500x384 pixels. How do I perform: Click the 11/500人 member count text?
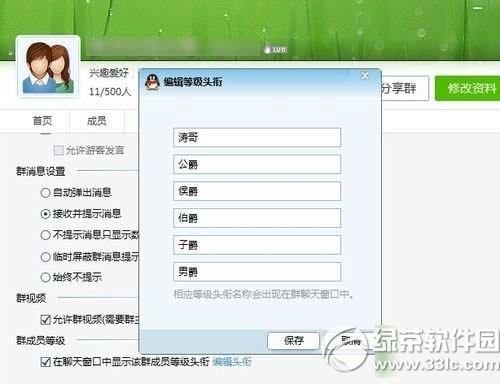(x=110, y=91)
